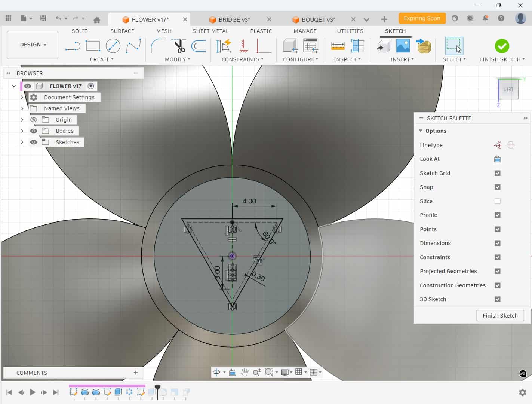
Task: Expand the Sketches folder in browser
Action: click(22, 142)
